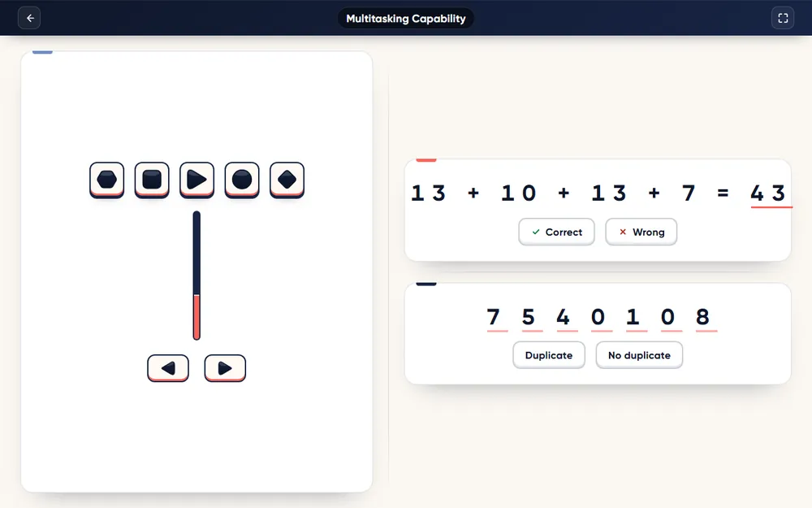Screen dimensions: 812x508
Task: Select the triangle shape button
Action: point(197,180)
